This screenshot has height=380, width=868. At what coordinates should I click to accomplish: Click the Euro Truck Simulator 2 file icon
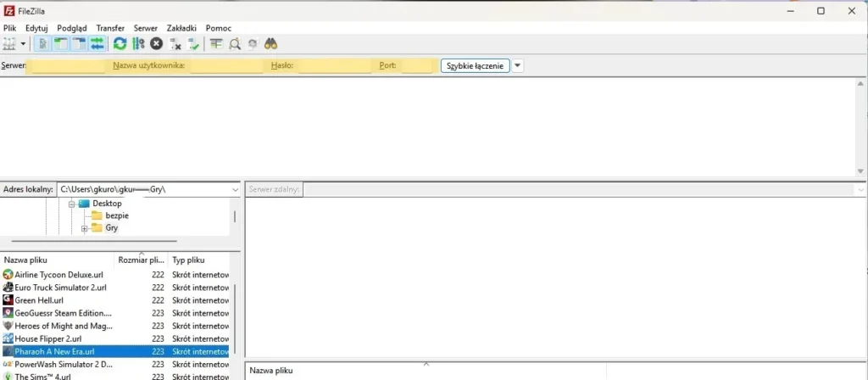pos(8,288)
